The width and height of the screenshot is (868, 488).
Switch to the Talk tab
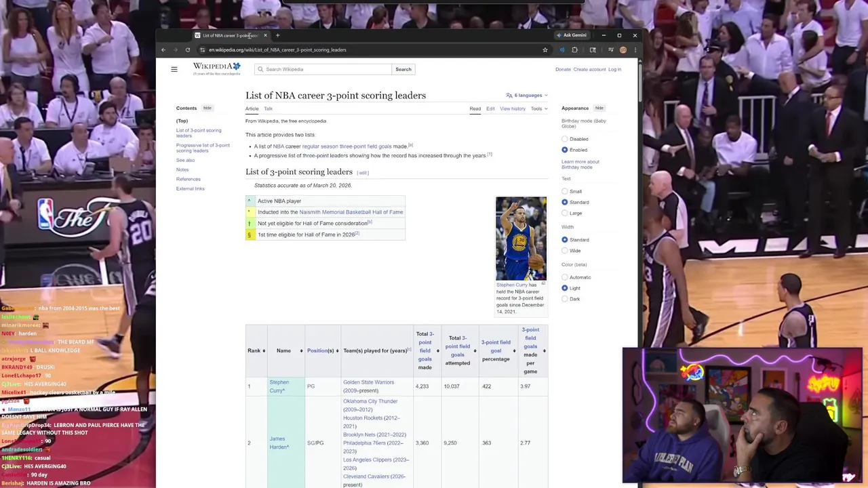(269, 108)
